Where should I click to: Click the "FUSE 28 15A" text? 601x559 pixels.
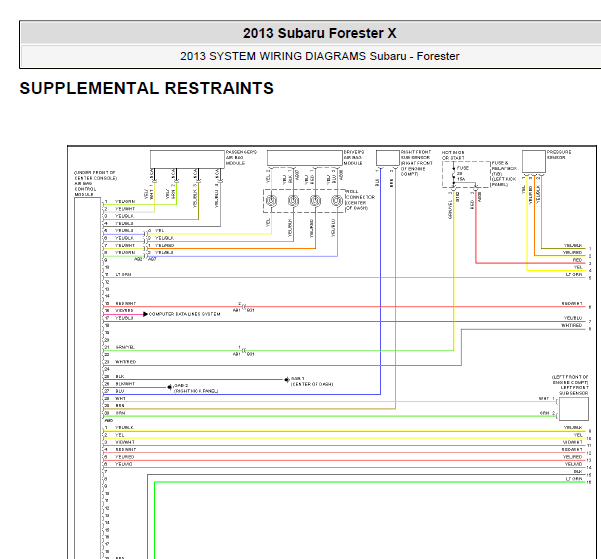(x=463, y=173)
